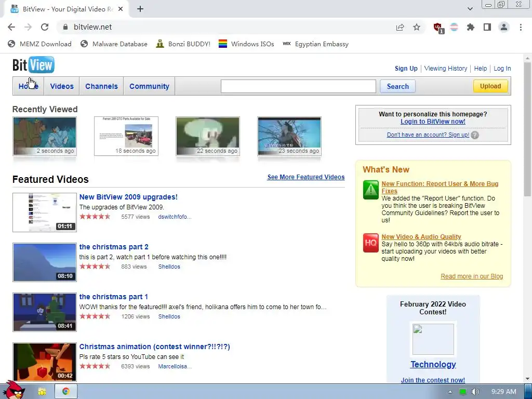Click the help question mark icon near Sign up
The image size is (532, 399).
pos(475,135)
